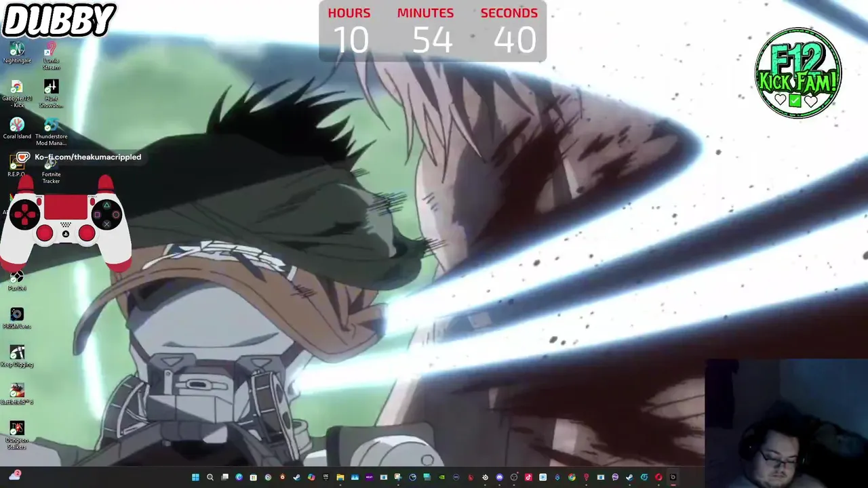The height and width of the screenshot is (488, 868).
Task: Open Microsoft Store from the taskbar
Action: tap(253, 477)
